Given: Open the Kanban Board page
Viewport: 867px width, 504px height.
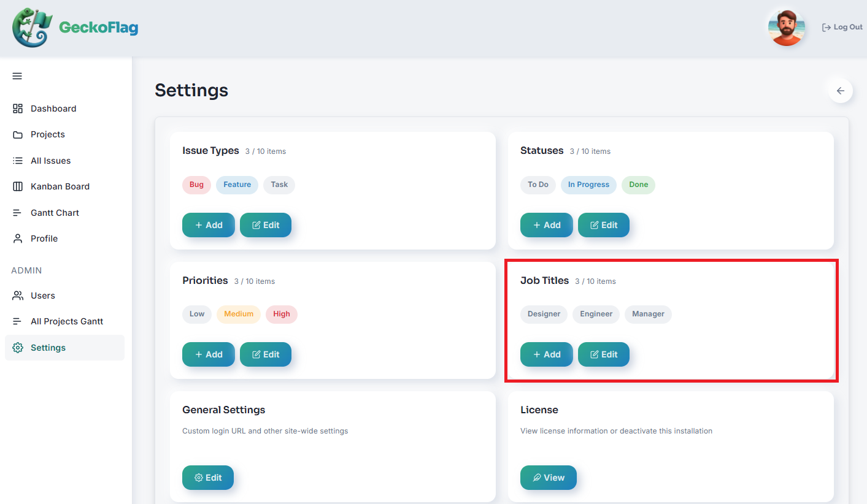Looking at the screenshot, I should 64,186.
